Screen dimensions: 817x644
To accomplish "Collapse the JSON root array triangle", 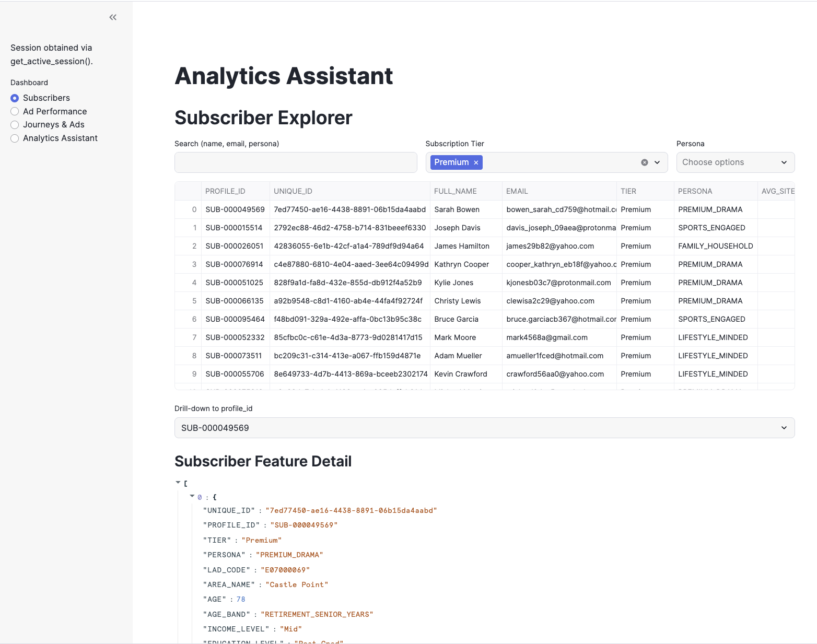I will [x=178, y=483].
